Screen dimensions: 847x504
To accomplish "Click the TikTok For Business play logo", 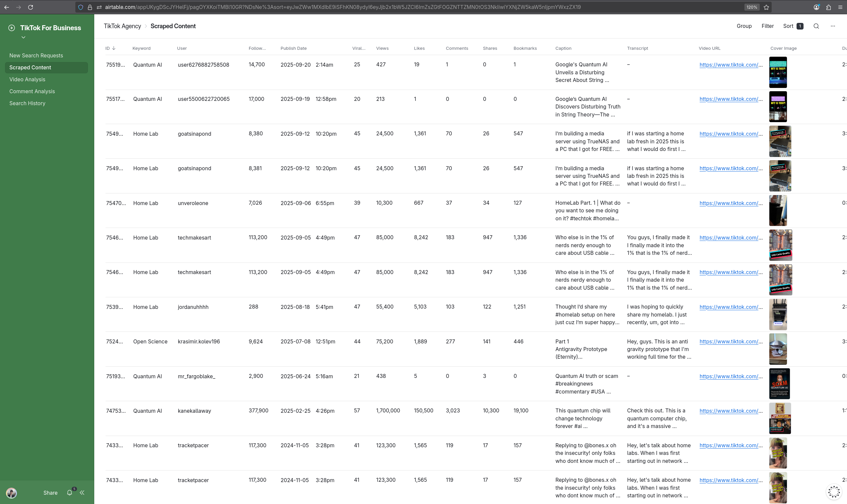I will [x=11, y=28].
